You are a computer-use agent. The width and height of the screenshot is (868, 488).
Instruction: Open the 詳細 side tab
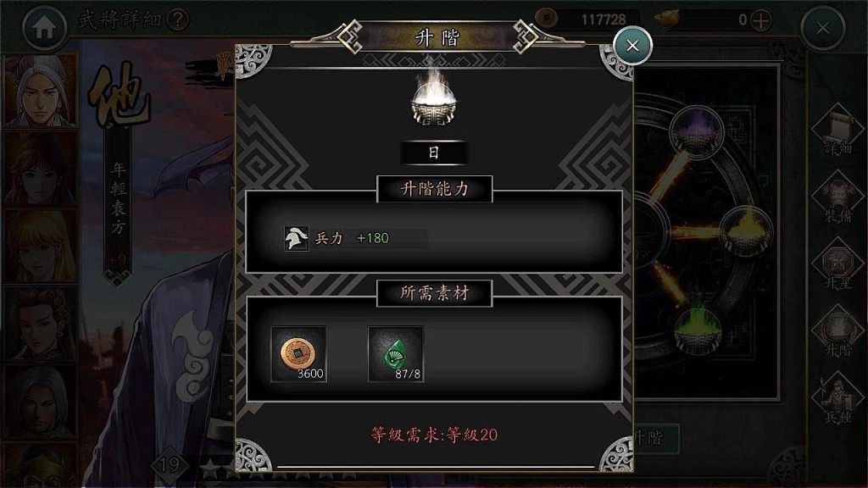point(837,130)
